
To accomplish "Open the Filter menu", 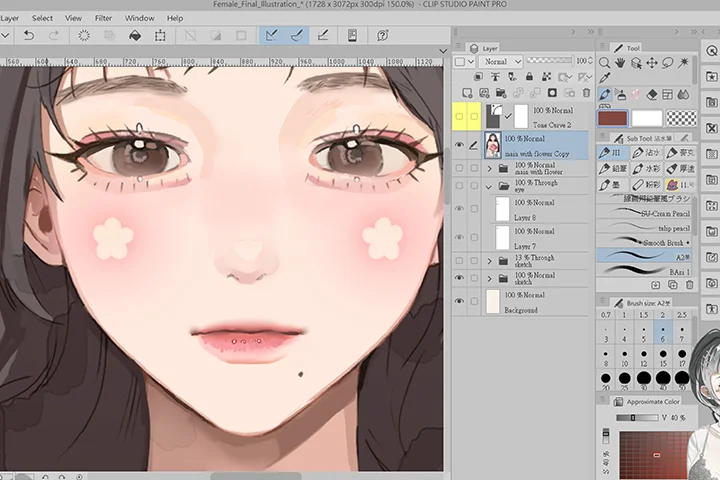I will pyautogui.click(x=103, y=18).
